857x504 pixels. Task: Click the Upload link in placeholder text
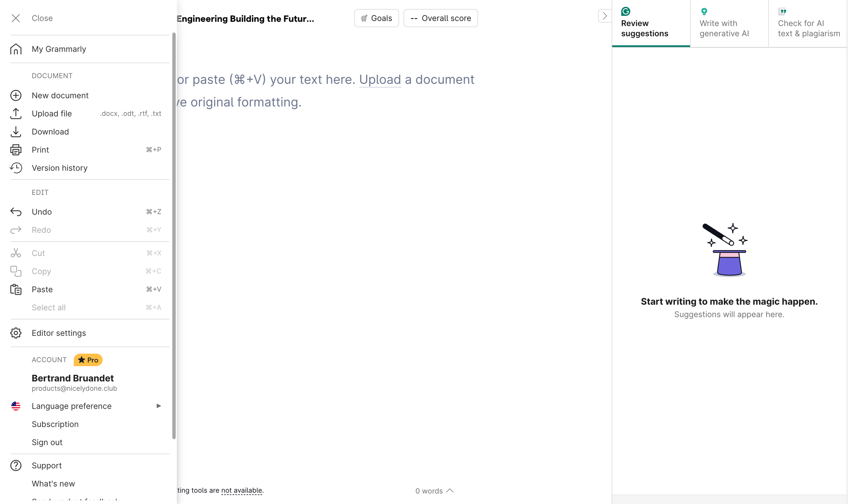(x=380, y=80)
